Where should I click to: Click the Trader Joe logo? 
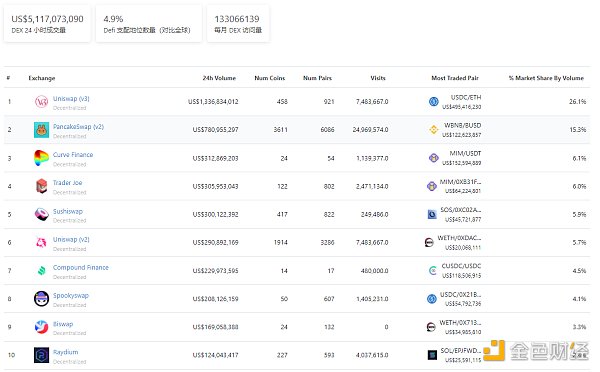click(x=41, y=186)
